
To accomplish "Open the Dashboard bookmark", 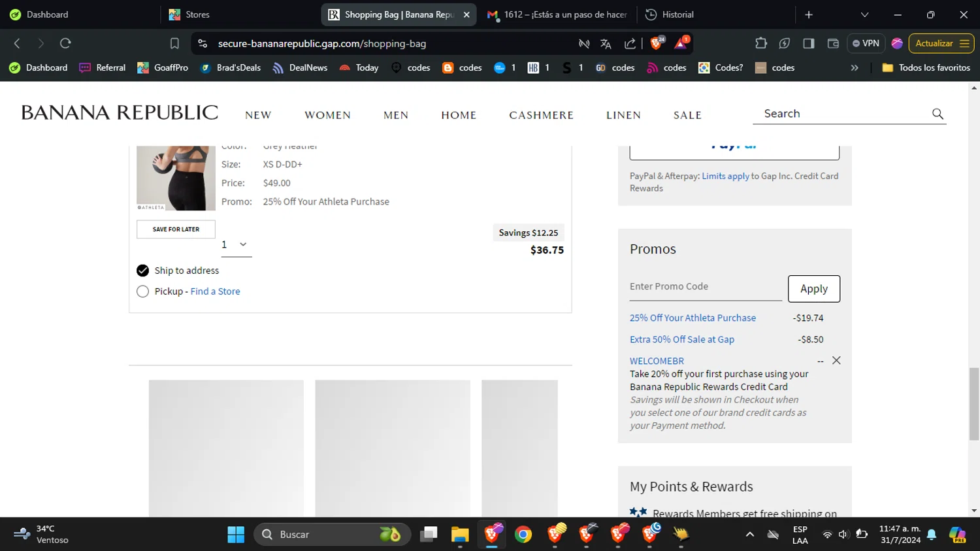I will point(39,67).
